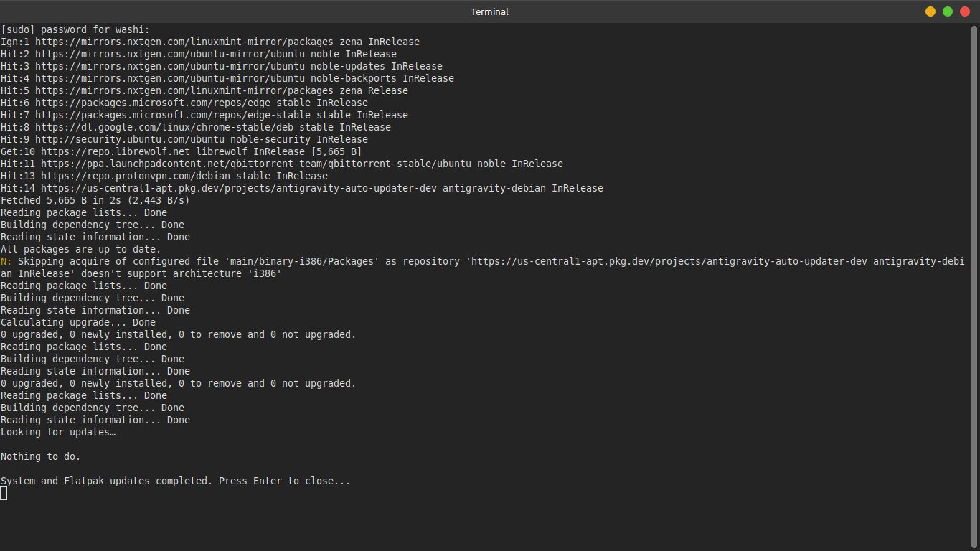Click the Hit:6 packages.microsoft.com edge stable line

click(184, 103)
